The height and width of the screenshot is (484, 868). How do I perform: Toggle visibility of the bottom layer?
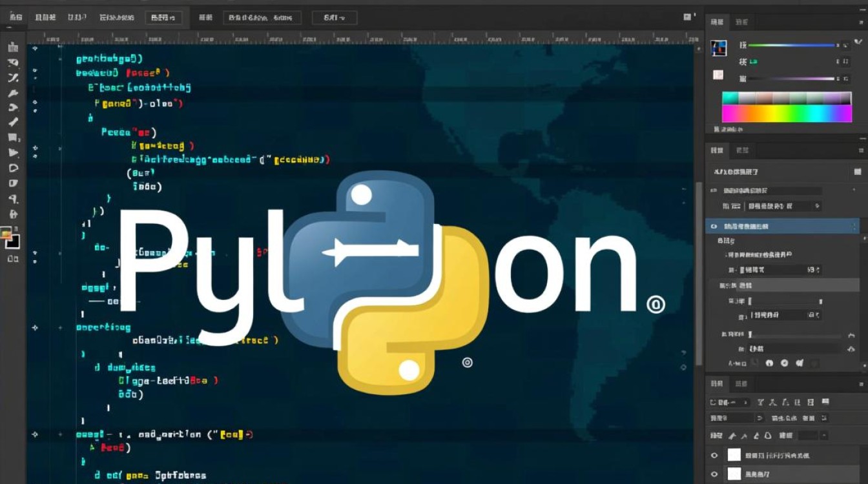click(x=714, y=474)
